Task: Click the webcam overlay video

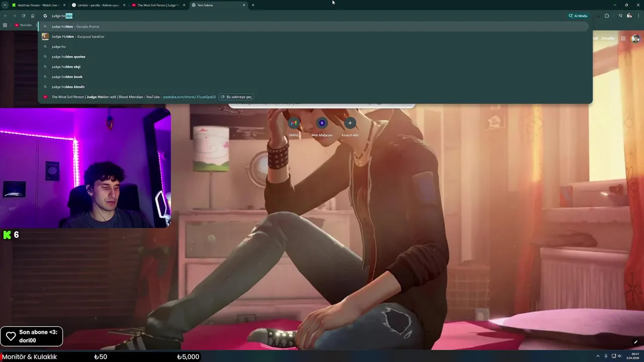Action: click(x=85, y=168)
